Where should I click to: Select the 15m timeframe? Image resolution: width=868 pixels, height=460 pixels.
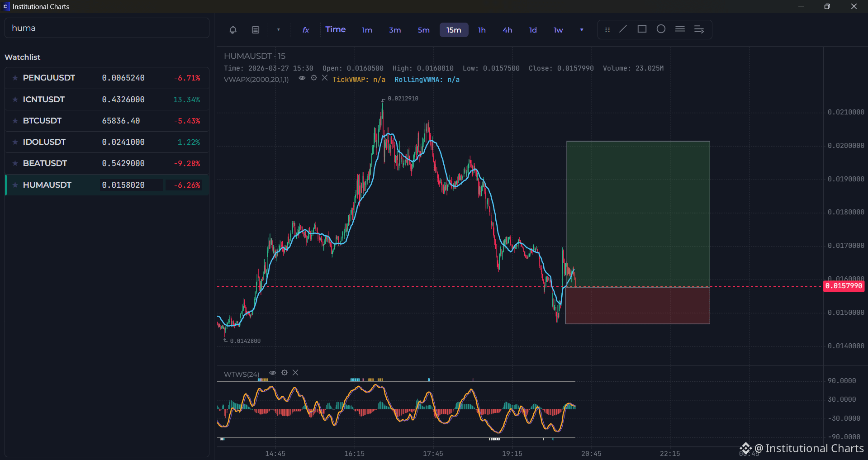pyautogui.click(x=454, y=30)
